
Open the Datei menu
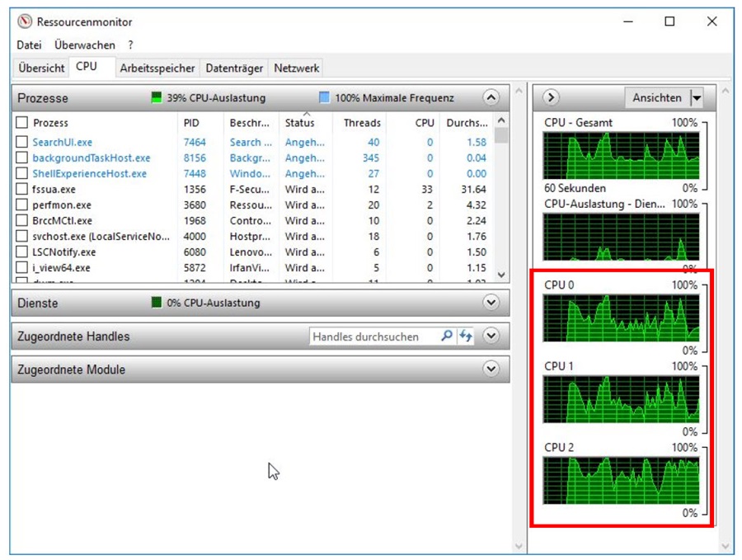click(x=29, y=45)
